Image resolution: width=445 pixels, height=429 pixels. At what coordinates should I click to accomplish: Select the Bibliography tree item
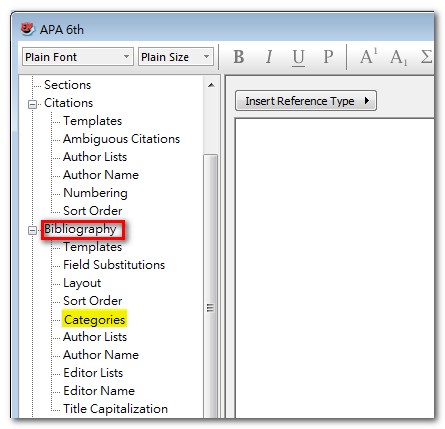coord(80,229)
